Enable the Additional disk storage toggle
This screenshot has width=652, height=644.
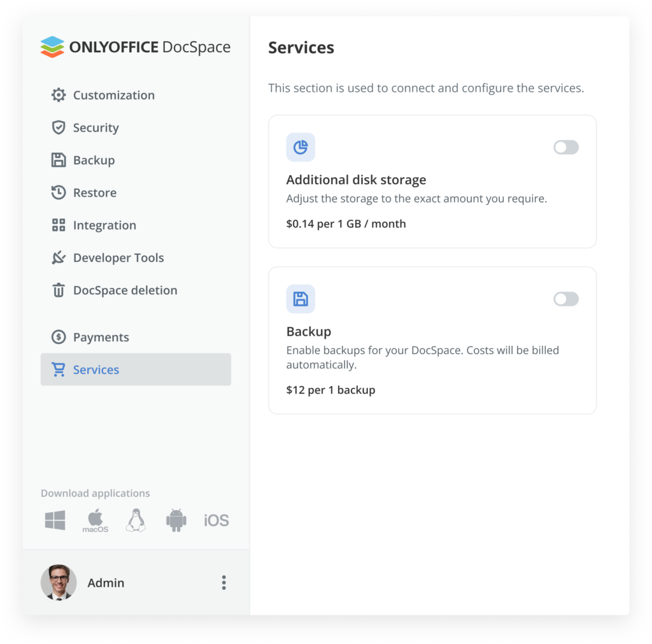click(565, 148)
